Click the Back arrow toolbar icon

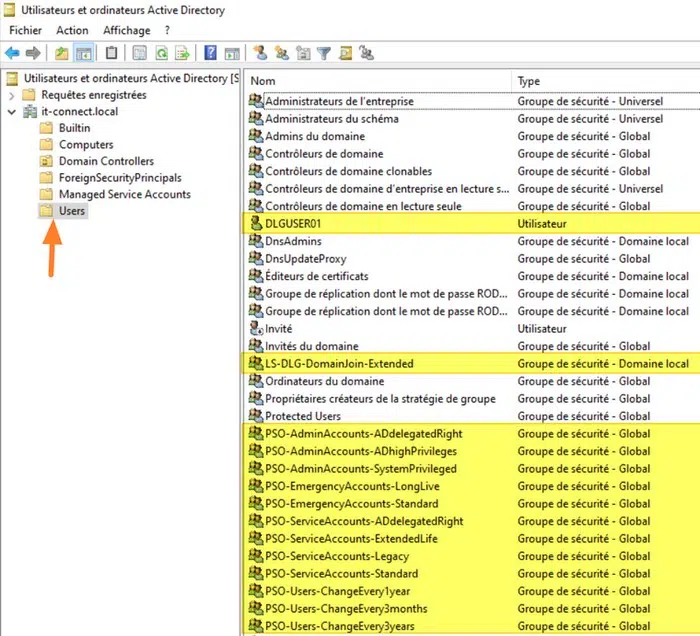pos(12,53)
